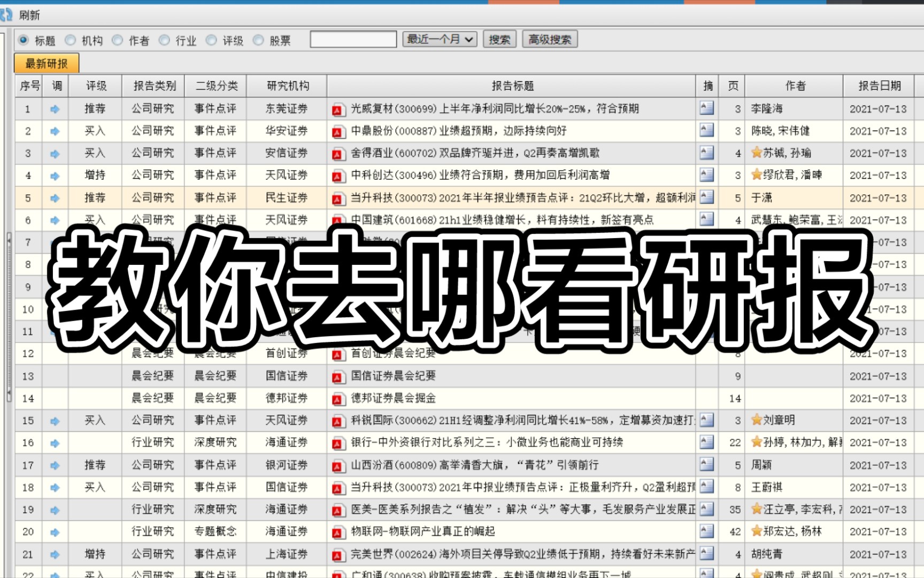
Task: Select the 行业 radio button
Action: click(x=164, y=40)
